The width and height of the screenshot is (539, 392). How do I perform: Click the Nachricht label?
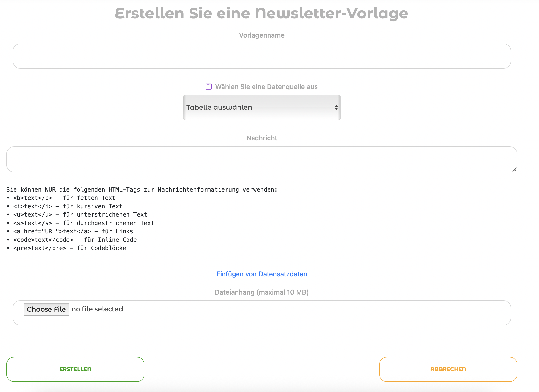pos(262,138)
